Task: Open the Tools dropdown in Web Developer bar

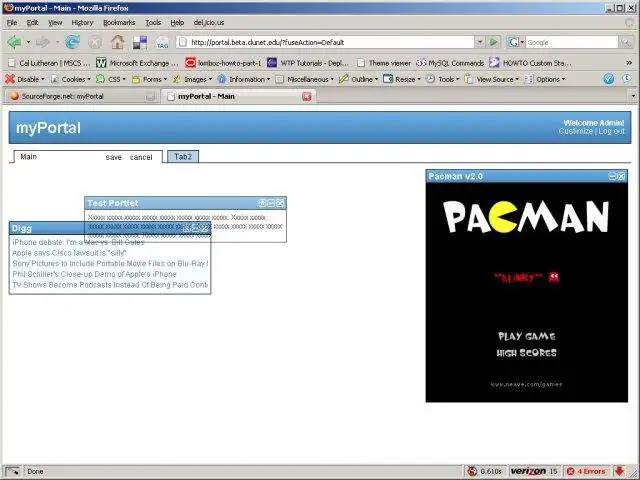Action: click(443, 79)
